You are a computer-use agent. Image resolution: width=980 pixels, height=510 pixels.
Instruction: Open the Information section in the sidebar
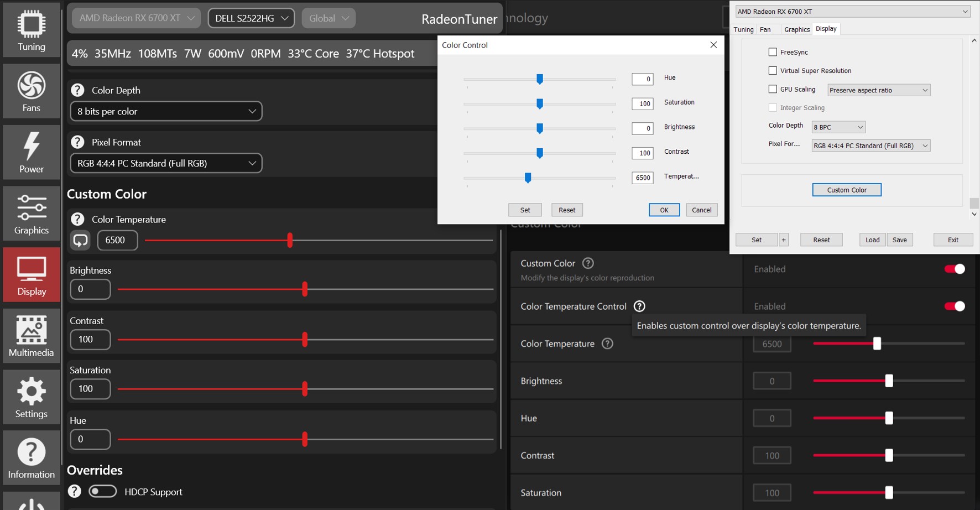[x=32, y=458]
